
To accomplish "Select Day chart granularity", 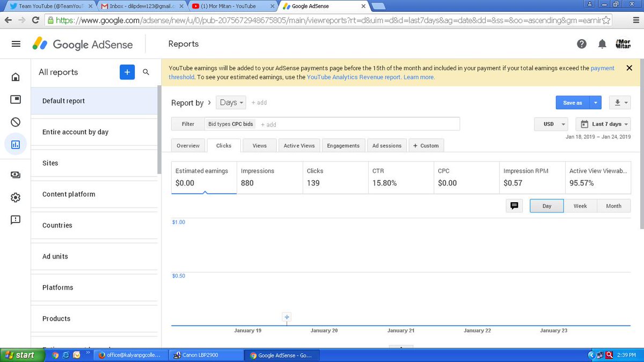I will coord(547,205).
